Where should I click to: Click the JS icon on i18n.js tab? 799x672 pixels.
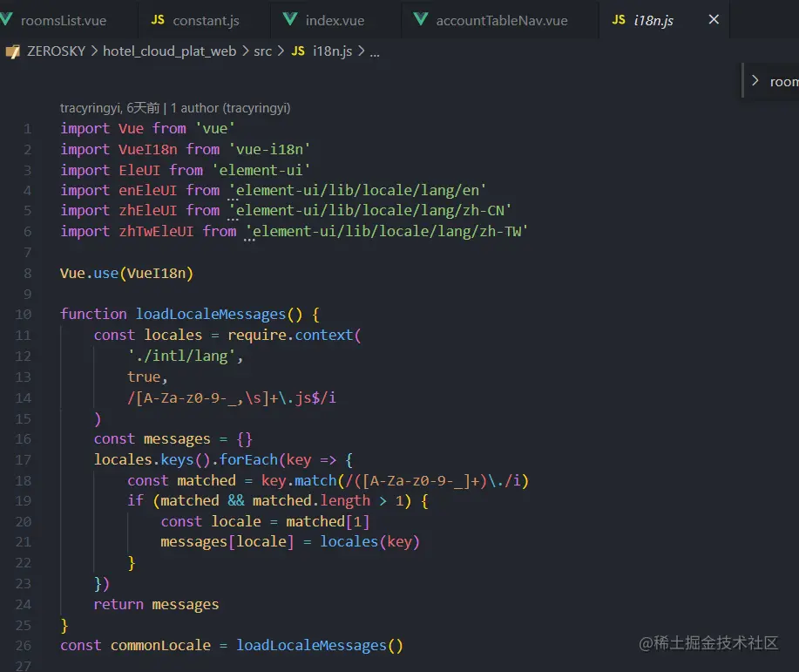[619, 20]
